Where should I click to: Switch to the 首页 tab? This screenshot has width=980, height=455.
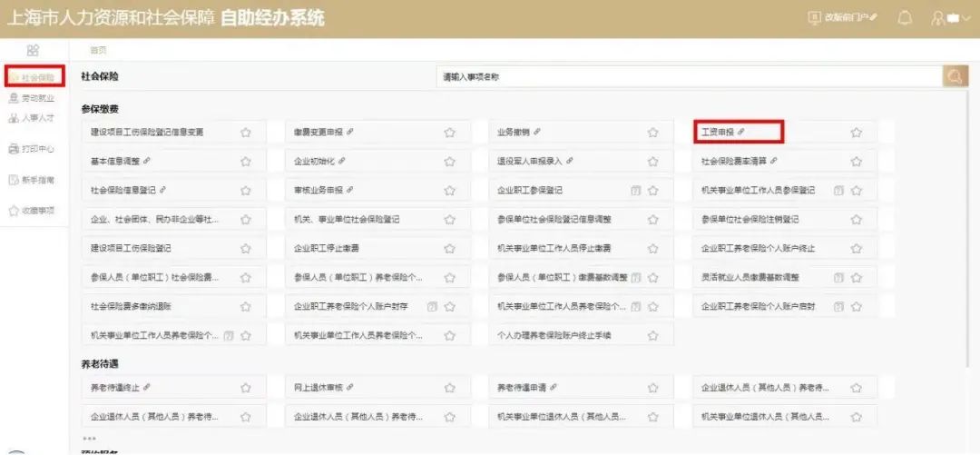point(98,50)
